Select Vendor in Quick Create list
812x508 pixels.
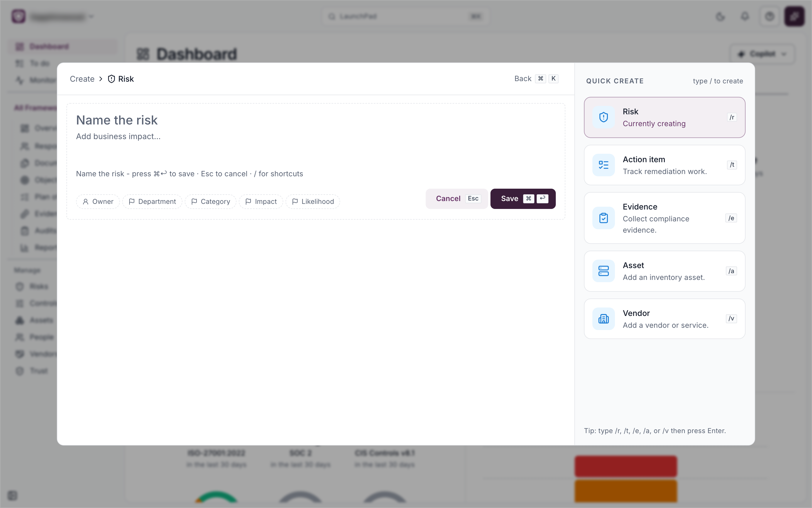[x=664, y=319]
